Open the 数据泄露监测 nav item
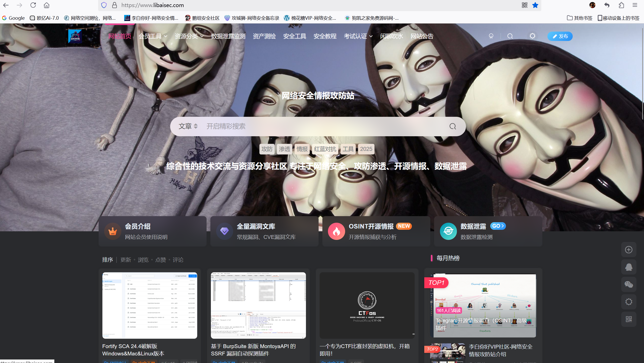Screen dimensions: 644x363 tap(228, 36)
